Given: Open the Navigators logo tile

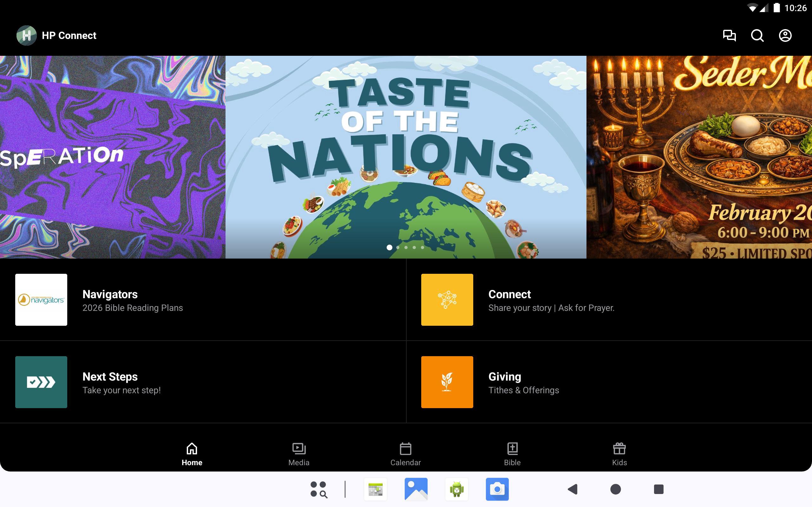Looking at the screenshot, I should point(41,299).
